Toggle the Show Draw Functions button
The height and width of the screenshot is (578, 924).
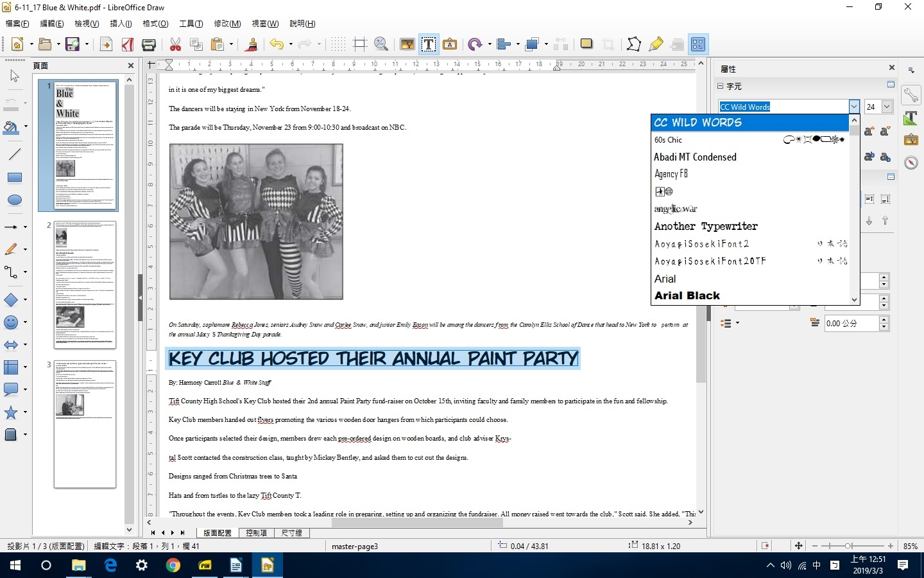pyautogui.click(x=698, y=44)
